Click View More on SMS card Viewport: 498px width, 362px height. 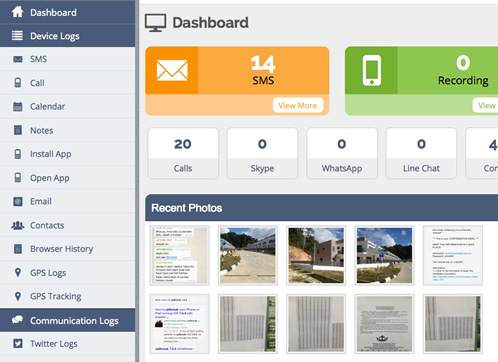(298, 105)
